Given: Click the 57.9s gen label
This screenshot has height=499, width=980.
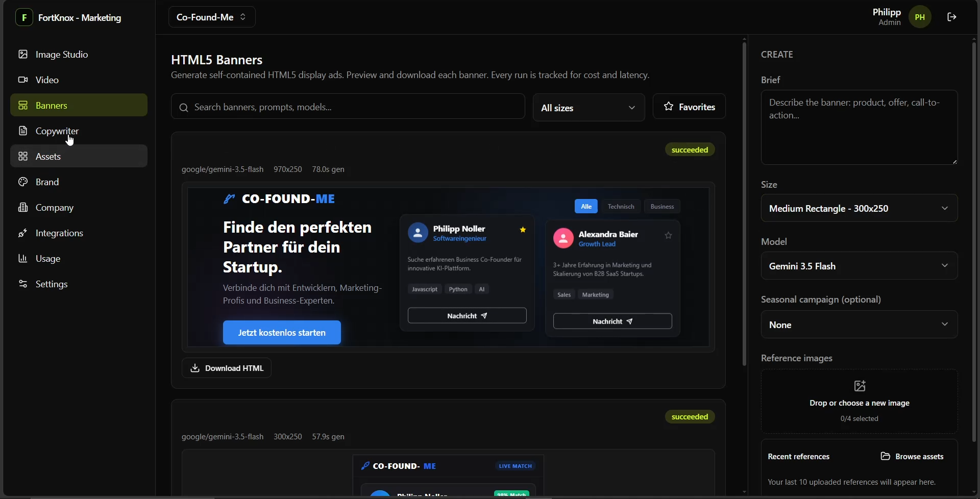Looking at the screenshot, I should (328, 437).
